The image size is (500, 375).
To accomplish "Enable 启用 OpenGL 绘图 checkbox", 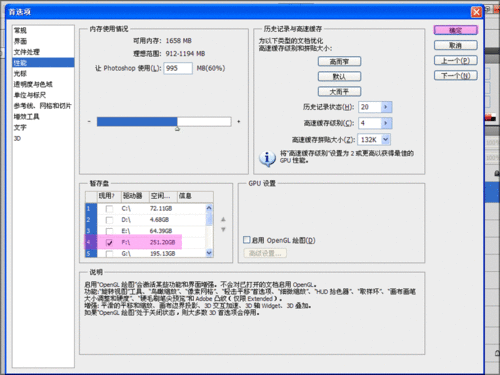I will coord(247,240).
